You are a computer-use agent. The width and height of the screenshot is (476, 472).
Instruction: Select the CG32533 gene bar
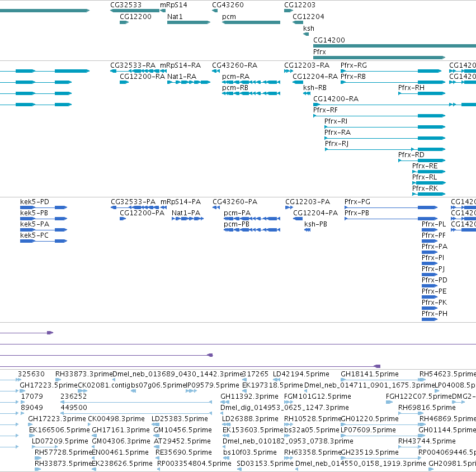(x=135, y=11)
